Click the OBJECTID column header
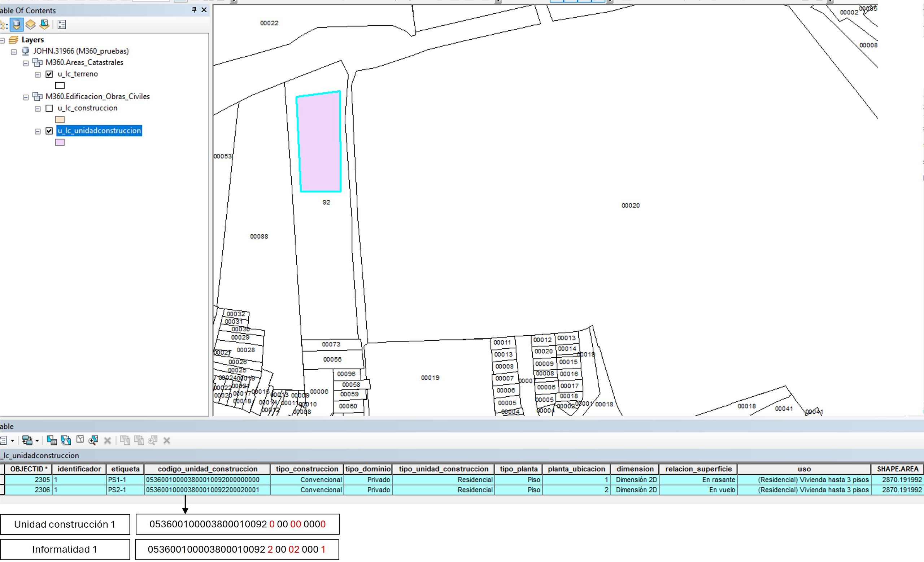Viewport: 924px width, 562px height. click(29, 469)
